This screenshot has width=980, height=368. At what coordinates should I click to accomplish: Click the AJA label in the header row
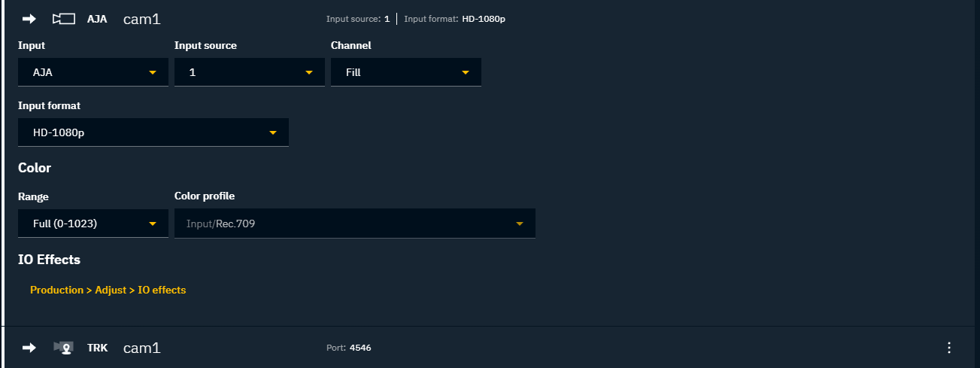click(x=97, y=19)
